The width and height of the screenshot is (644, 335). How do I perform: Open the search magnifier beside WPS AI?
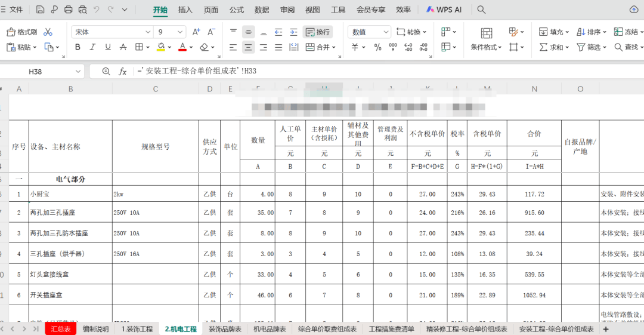[481, 10]
